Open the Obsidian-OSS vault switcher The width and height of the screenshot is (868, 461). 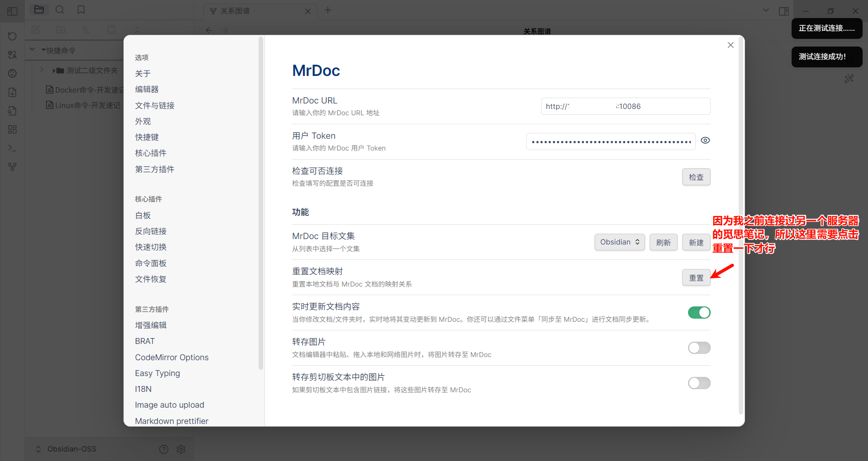point(66,449)
